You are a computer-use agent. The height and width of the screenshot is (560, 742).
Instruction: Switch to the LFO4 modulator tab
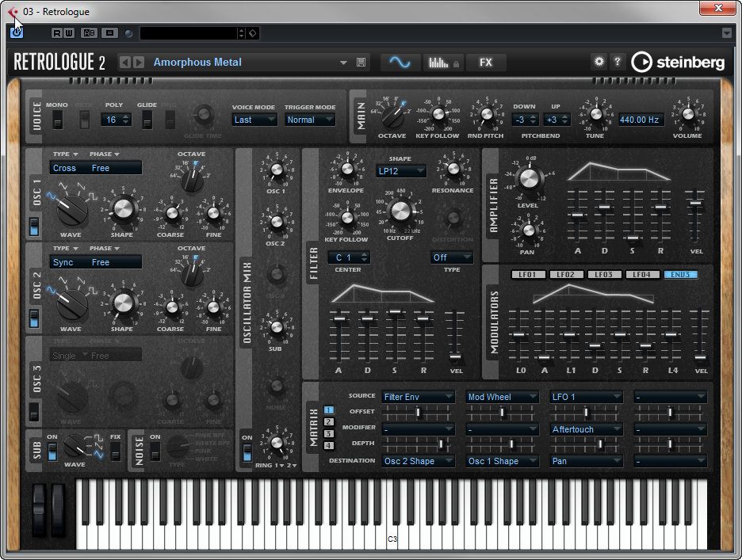tap(643, 274)
